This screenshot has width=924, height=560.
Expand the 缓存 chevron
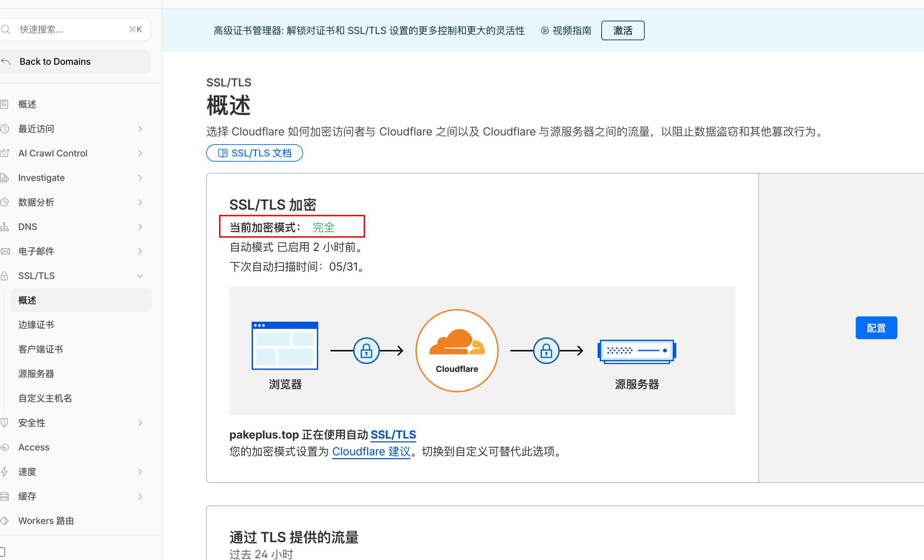coord(140,497)
